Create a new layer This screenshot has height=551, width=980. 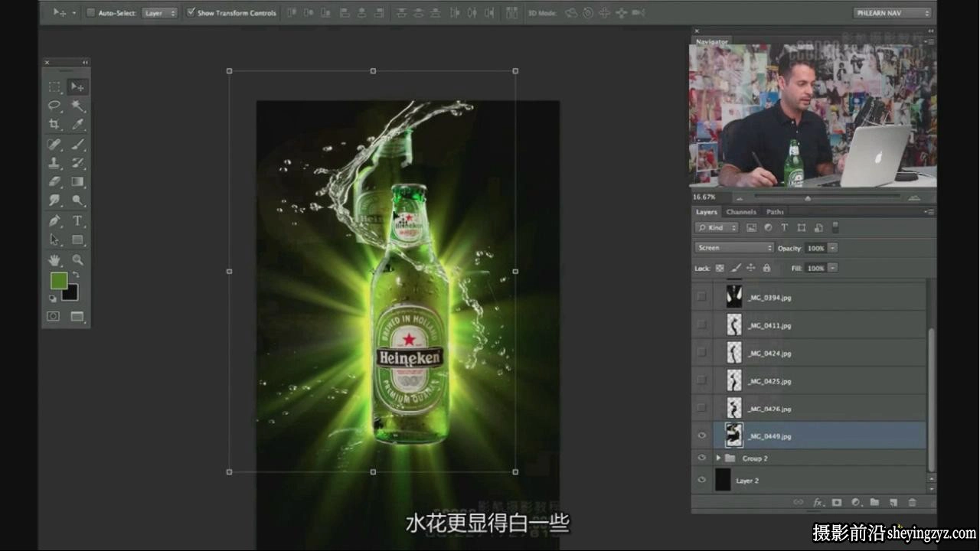tap(893, 503)
